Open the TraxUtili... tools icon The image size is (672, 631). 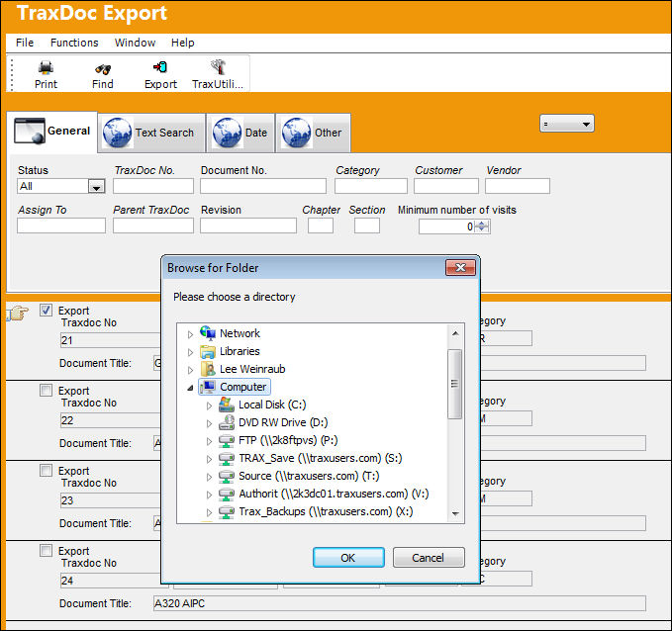[x=218, y=67]
